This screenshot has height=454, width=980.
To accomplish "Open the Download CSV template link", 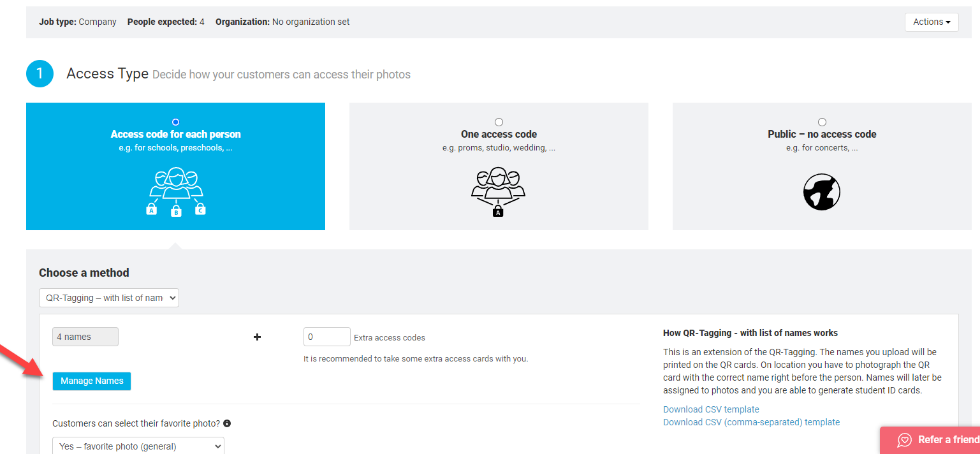I will point(711,409).
